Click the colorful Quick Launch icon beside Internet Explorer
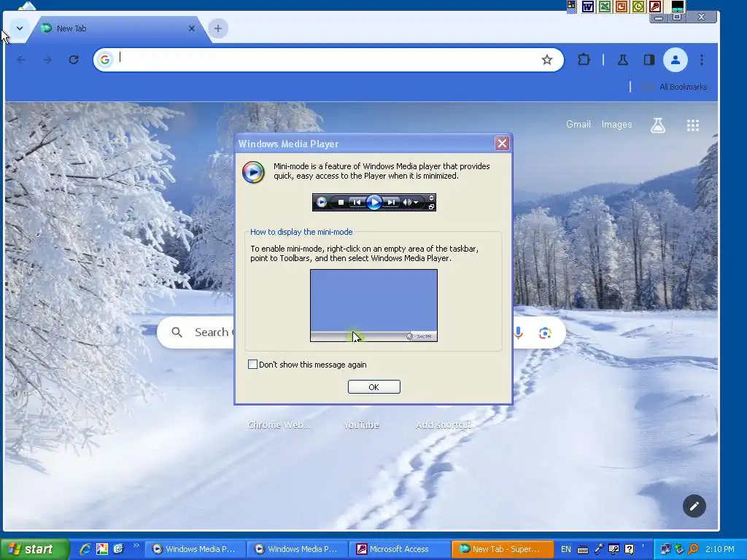 [102, 549]
